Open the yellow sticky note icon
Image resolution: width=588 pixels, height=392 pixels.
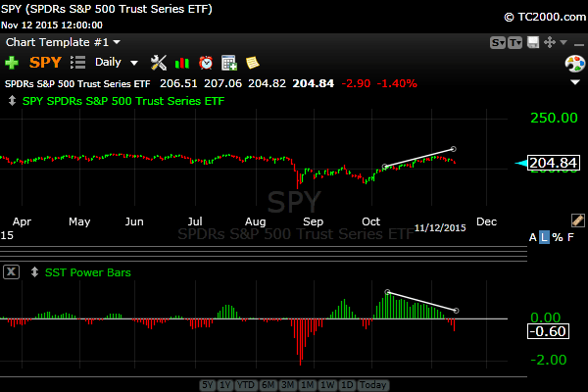click(253, 63)
